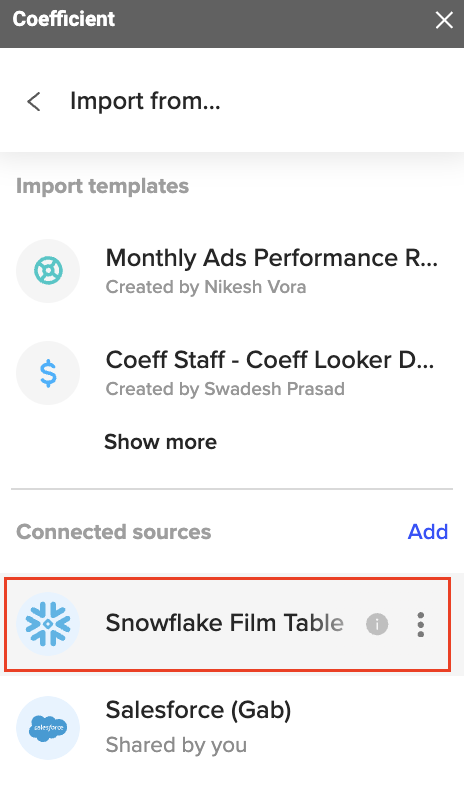Select Coeff Staff - Coeff Looker template title

coord(270,360)
